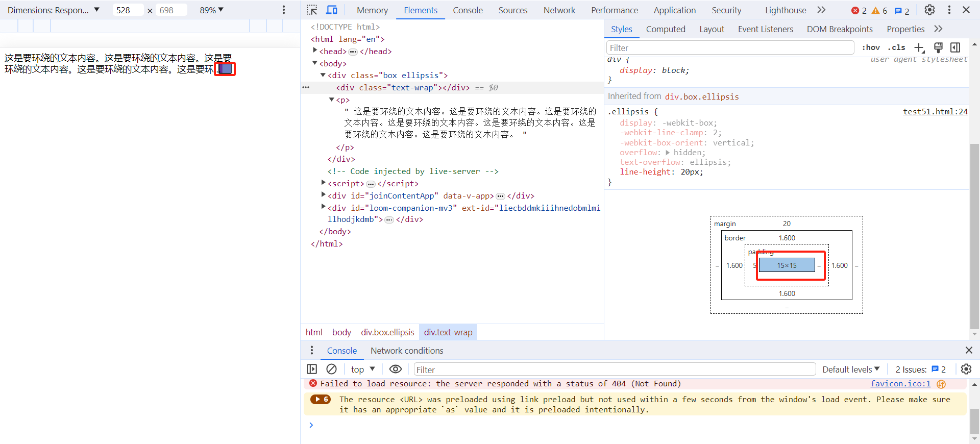Collapse the p element node
980x444 pixels.
(x=331, y=100)
